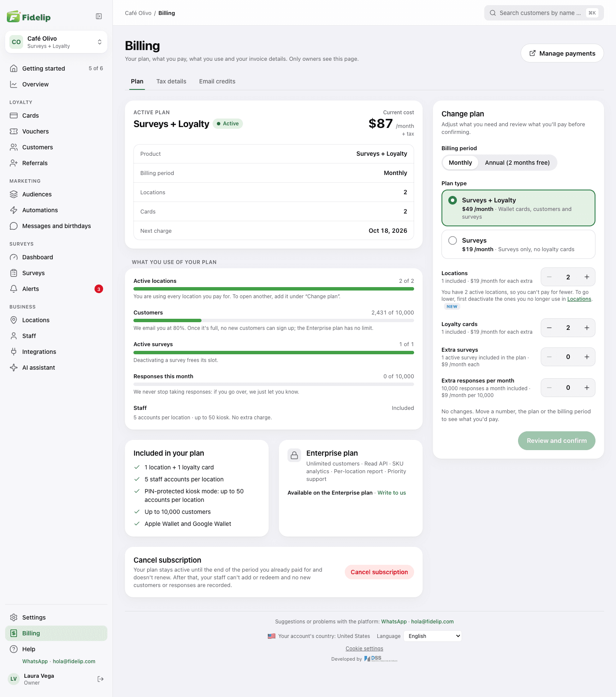Open the Cookie settings link
The width and height of the screenshot is (616, 697).
(x=364, y=649)
